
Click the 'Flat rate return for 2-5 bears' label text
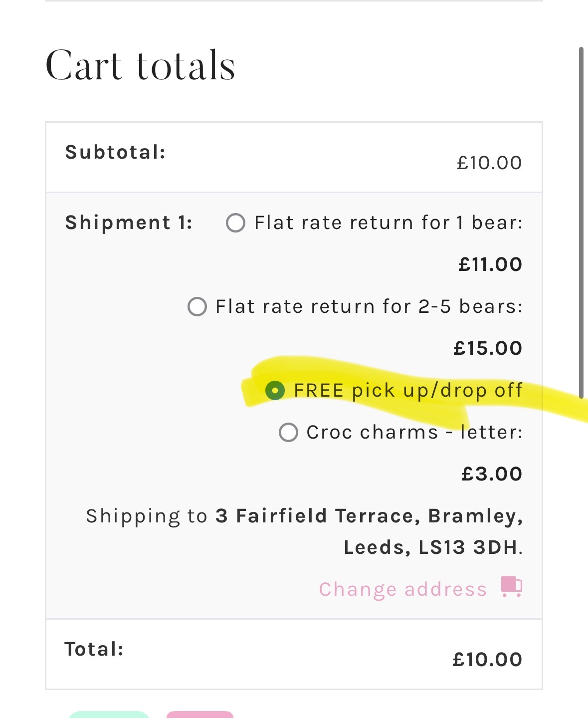[x=369, y=306]
